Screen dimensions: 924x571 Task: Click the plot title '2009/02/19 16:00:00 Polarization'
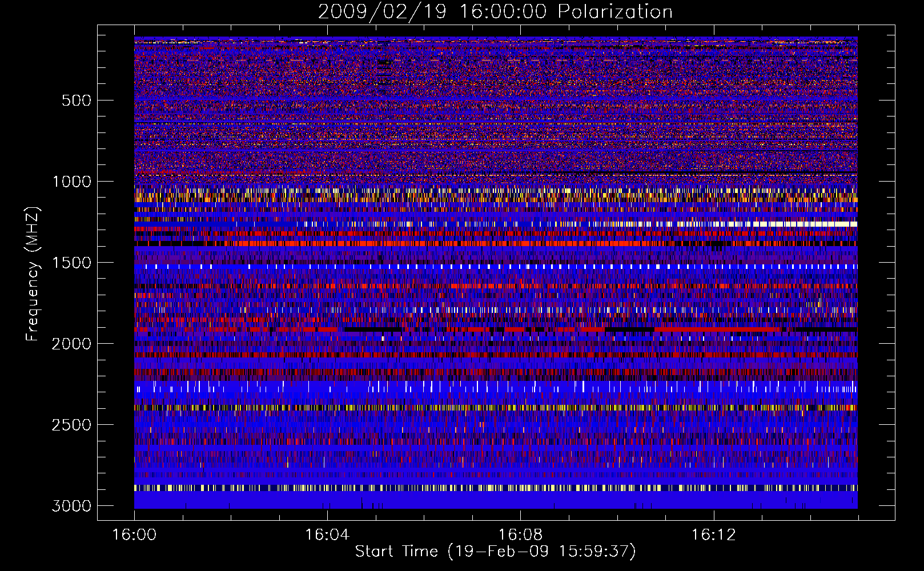click(x=495, y=12)
